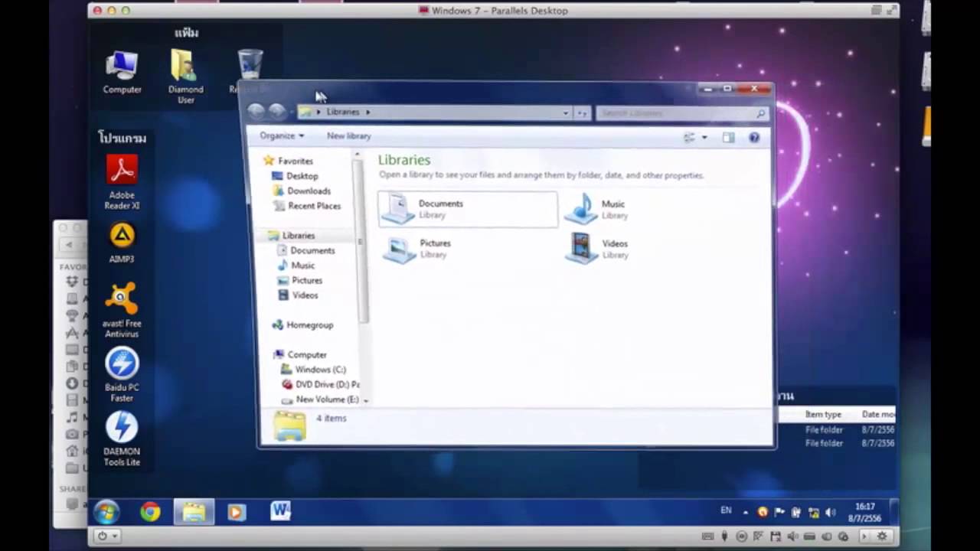The width and height of the screenshot is (980, 551).
Task: Open Parallels gear settings in status bar
Action: (x=882, y=536)
